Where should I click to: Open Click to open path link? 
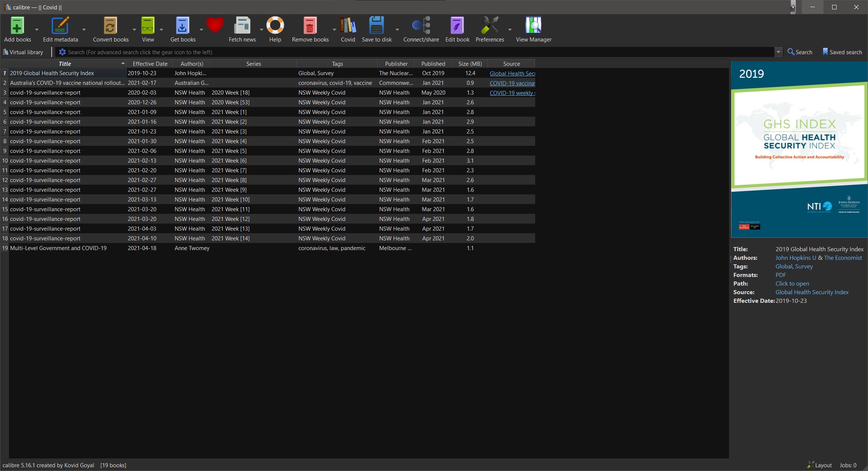pos(792,283)
